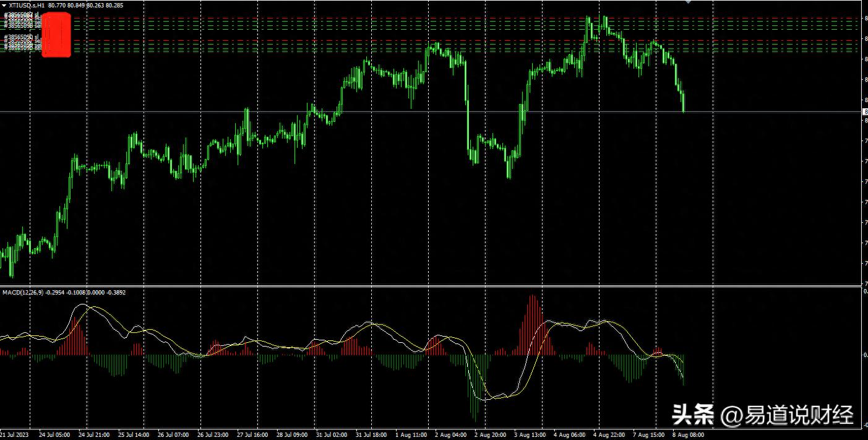This screenshot has width=868, height=440.
Task: Click the small triangle before XTIUSD.s,H1
Action: click(4, 5)
